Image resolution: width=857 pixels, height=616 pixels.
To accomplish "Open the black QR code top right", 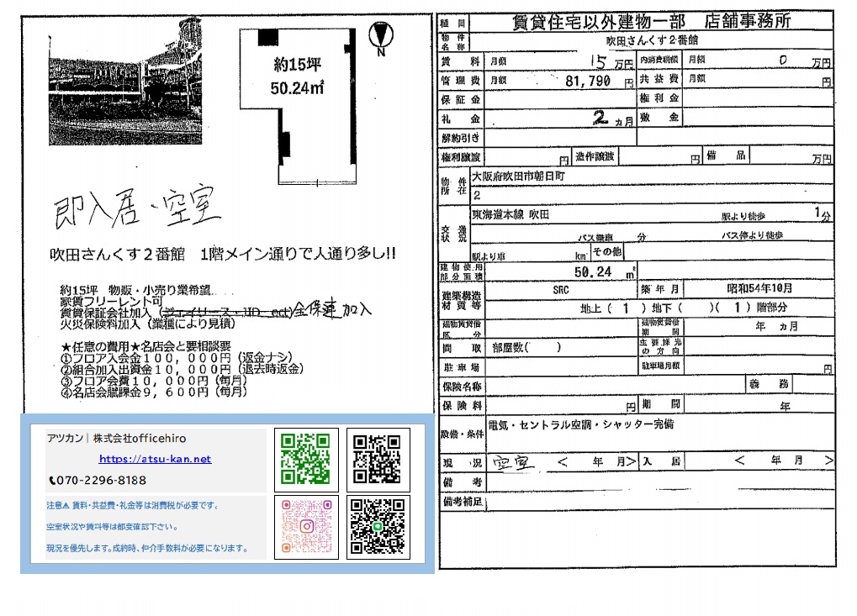I will click(x=377, y=461).
